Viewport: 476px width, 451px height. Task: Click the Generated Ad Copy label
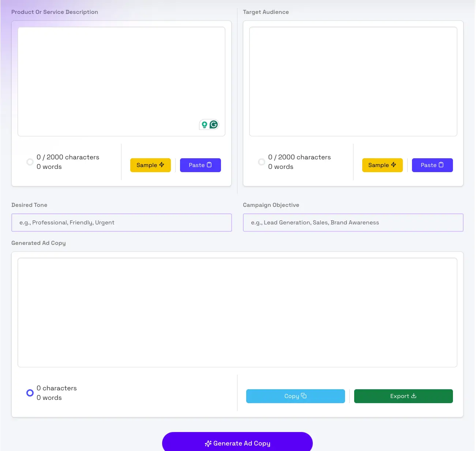pos(38,243)
